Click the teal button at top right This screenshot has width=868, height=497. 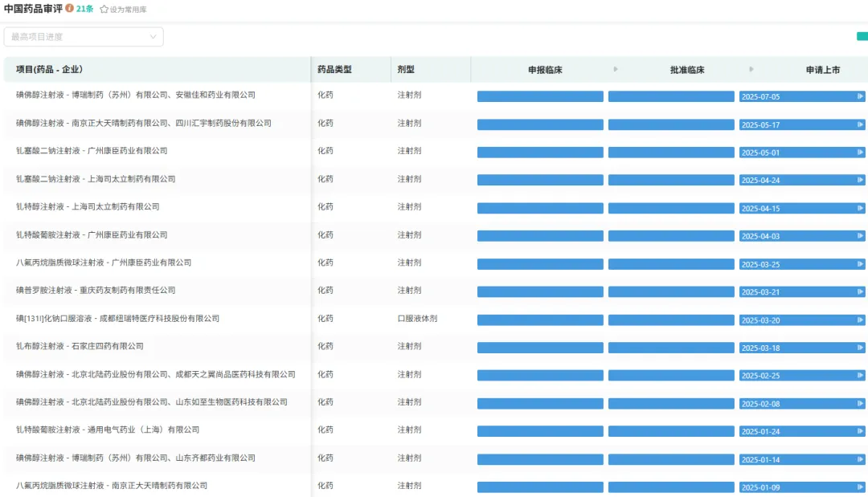point(862,36)
